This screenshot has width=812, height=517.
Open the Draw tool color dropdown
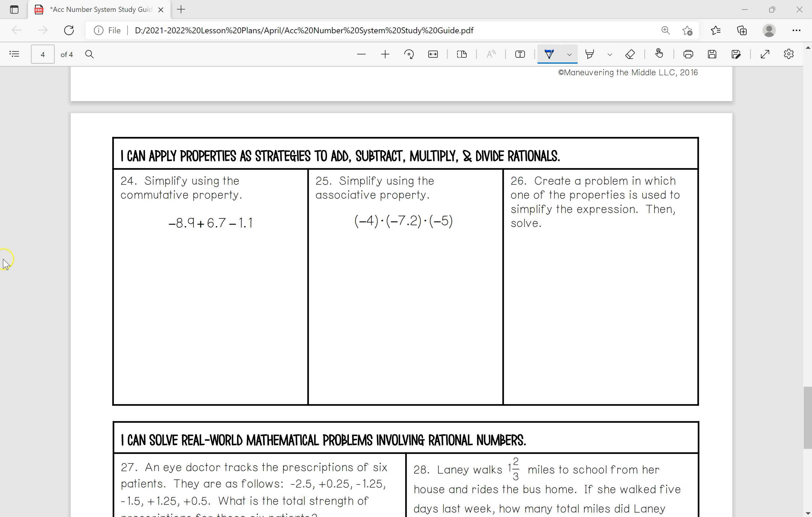(x=569, y=54)
